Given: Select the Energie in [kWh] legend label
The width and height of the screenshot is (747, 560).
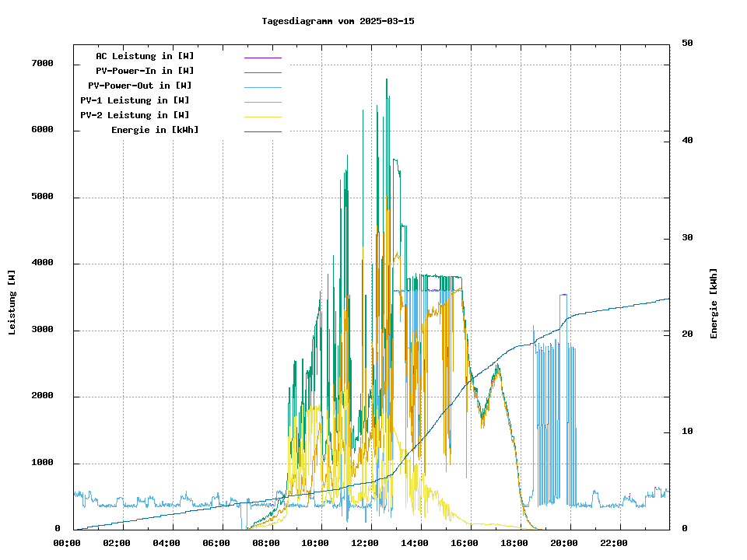Looking at the screenshot, I should tap(155, 130).
